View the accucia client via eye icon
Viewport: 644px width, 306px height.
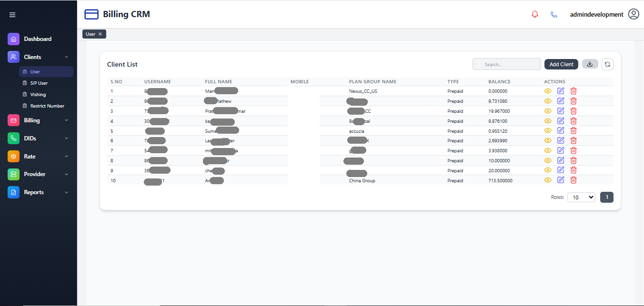548,131
